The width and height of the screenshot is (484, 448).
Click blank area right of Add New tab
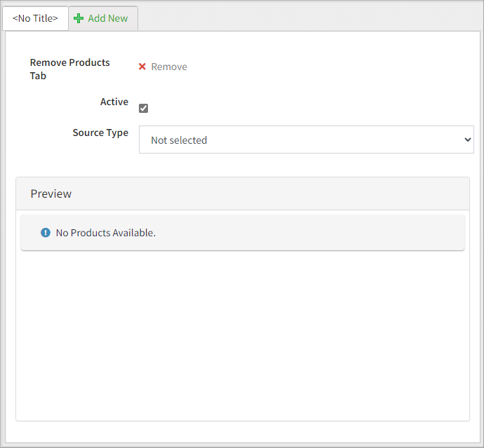click(309, 18)
